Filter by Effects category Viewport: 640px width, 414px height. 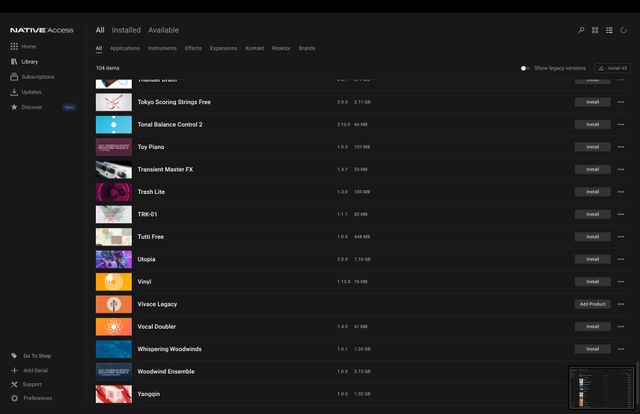[x=193, y=48]
